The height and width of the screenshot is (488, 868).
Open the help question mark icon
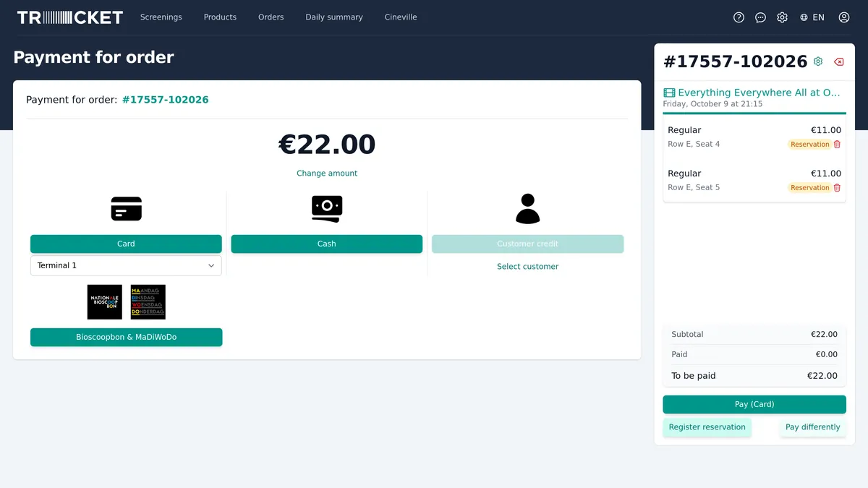pyautogui.click(x=739, y=17)
